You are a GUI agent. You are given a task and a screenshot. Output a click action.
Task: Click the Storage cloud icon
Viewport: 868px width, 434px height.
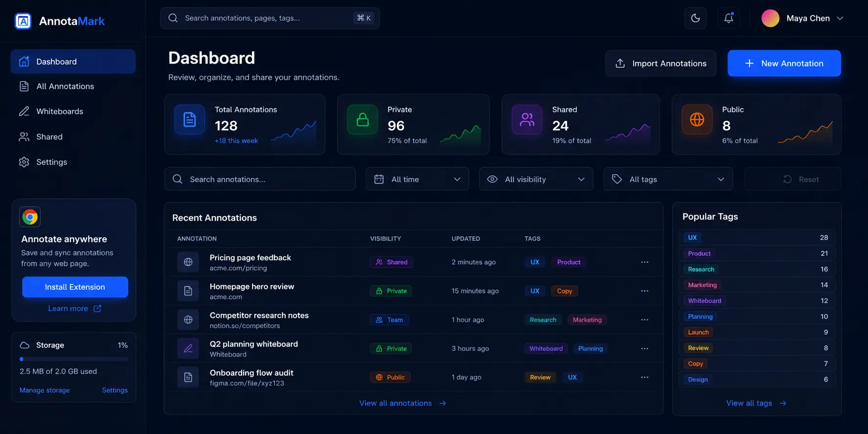(24, 345)
